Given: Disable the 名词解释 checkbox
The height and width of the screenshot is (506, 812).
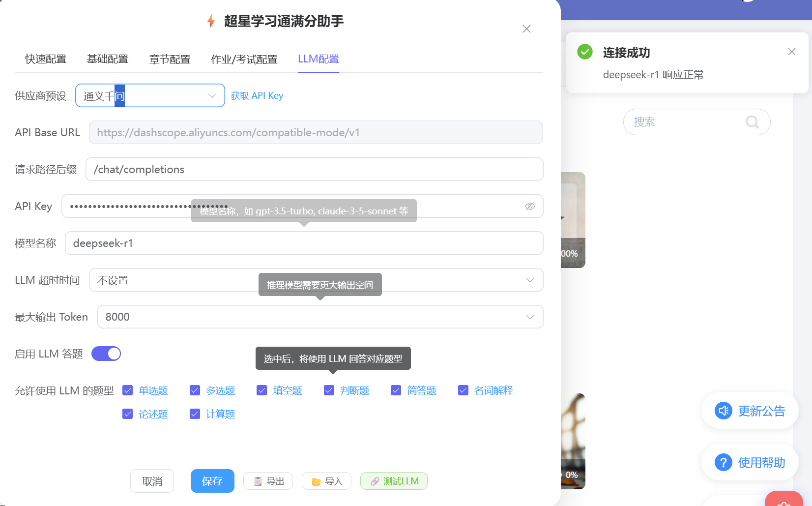Looking at the screenshot, I should tap(463, 390).
